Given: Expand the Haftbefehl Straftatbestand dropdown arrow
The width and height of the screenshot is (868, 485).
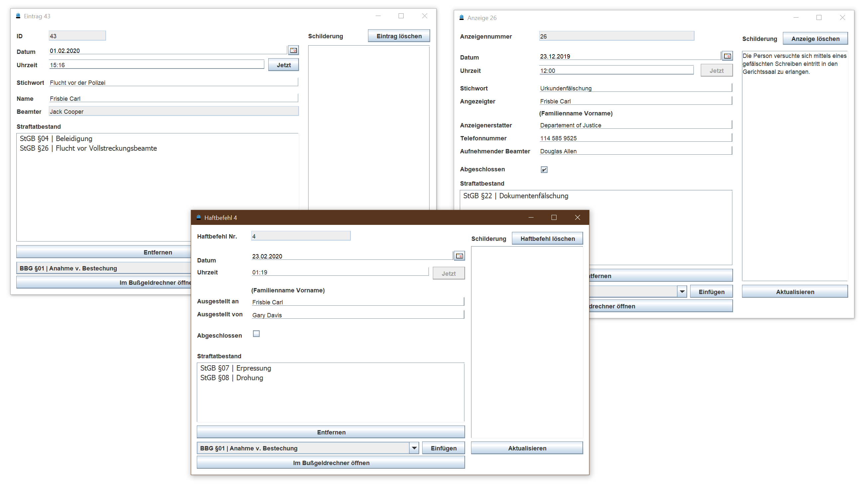Looking at the screenshot, I should pos(414,448).
